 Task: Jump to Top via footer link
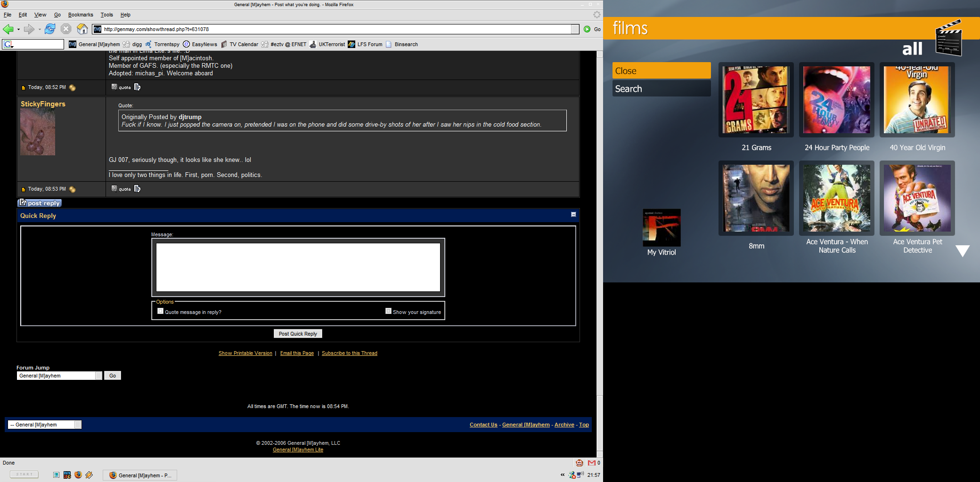pos(584,425)
